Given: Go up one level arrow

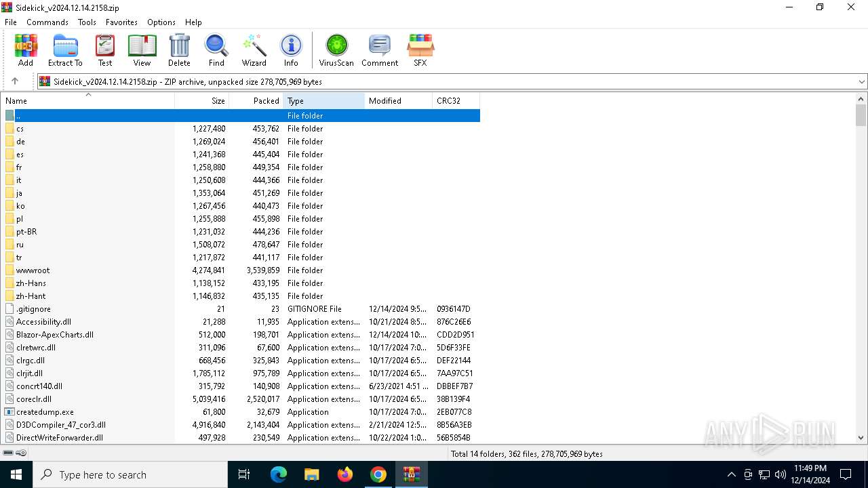Looking at the screenshot, I should (x=15, y=81).
